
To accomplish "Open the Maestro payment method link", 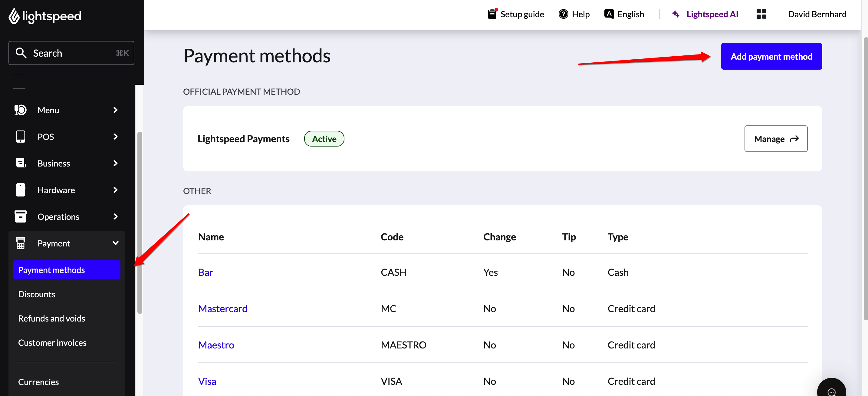I will [216, 345].
